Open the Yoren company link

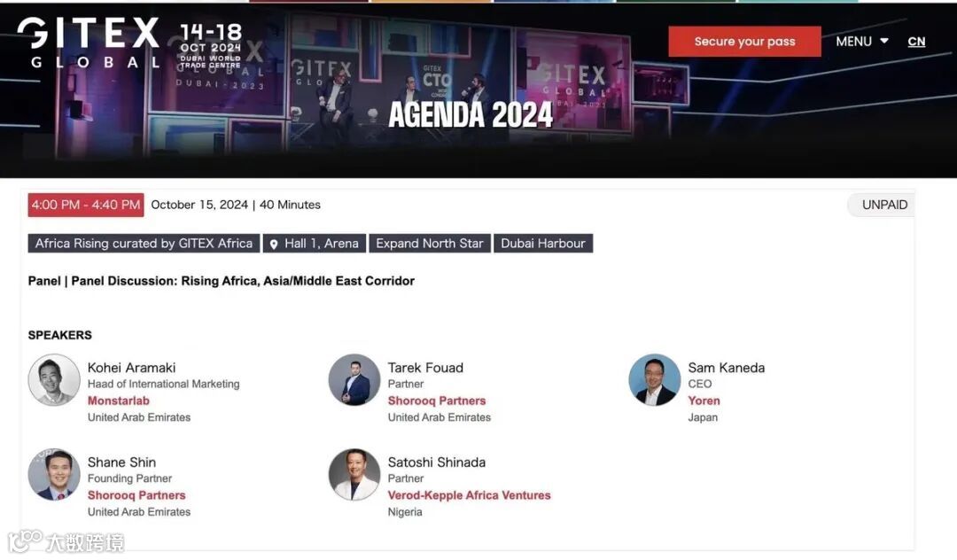(x=704, y=401)
